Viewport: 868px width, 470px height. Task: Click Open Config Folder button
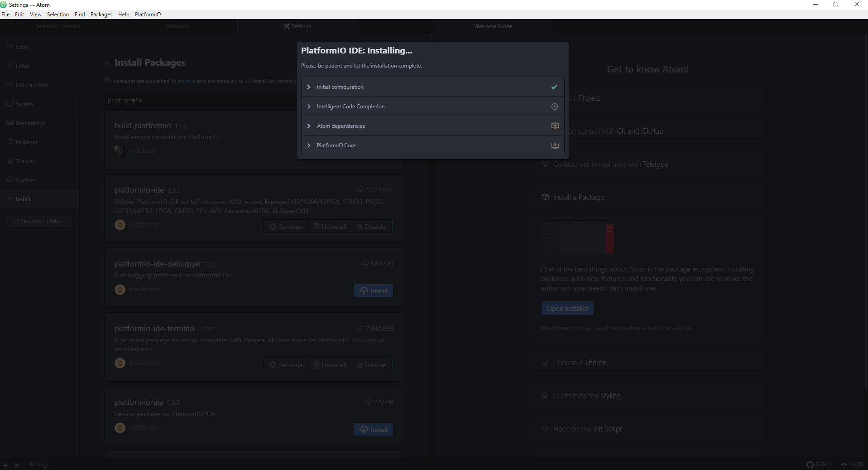[39, 221]
